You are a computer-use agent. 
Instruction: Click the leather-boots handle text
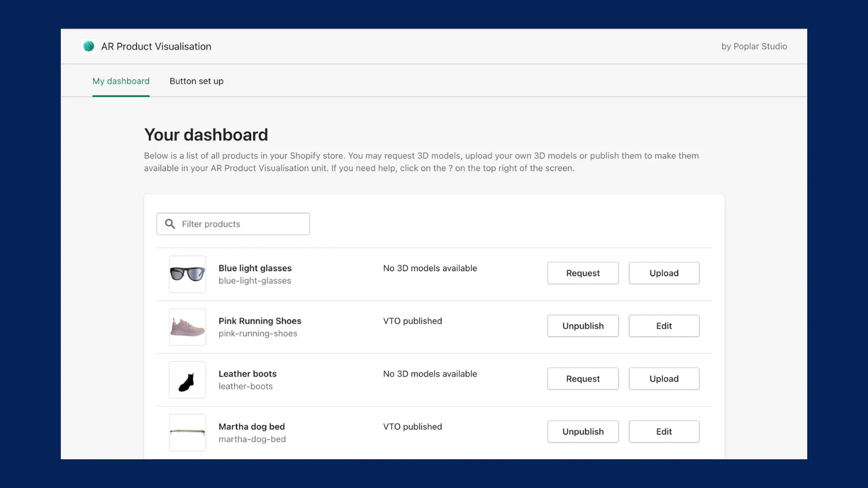(x=246, y=387)
